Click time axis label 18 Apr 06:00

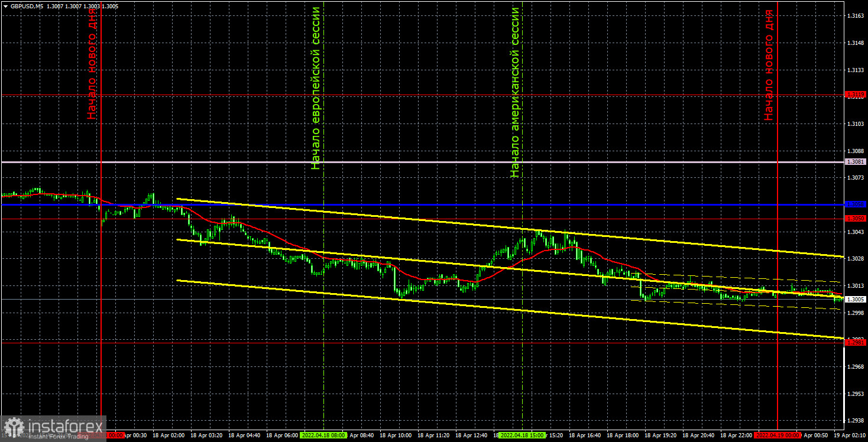tap(281, 435)
